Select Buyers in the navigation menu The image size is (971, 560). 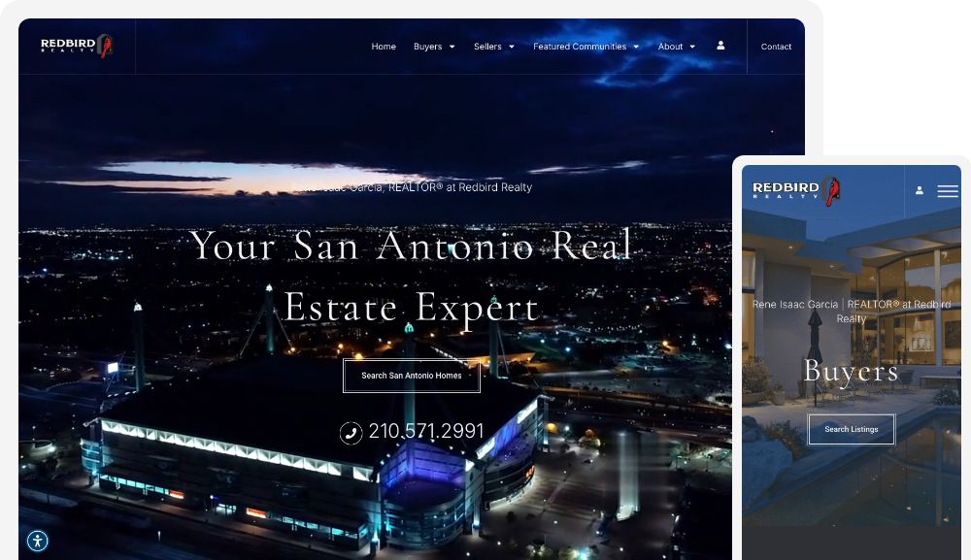(x=428, y=46)
